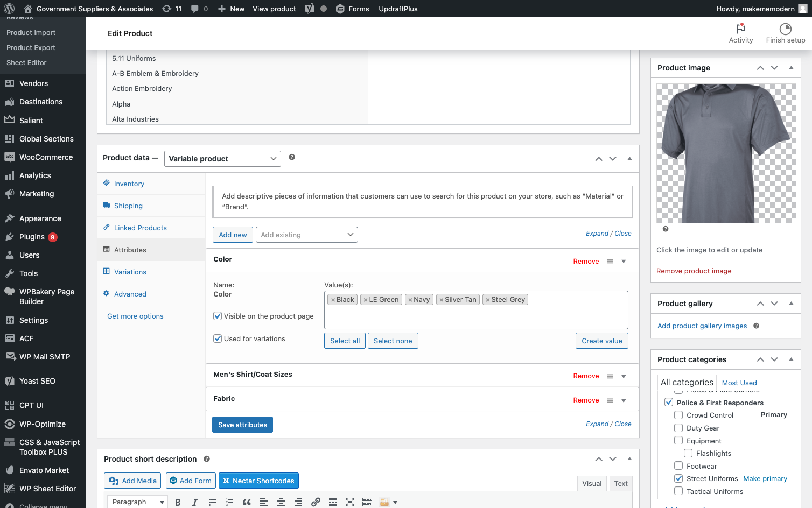Switch to the Most Used categories tab
This screenshot has height=508, width=812.
coord(739,383)
